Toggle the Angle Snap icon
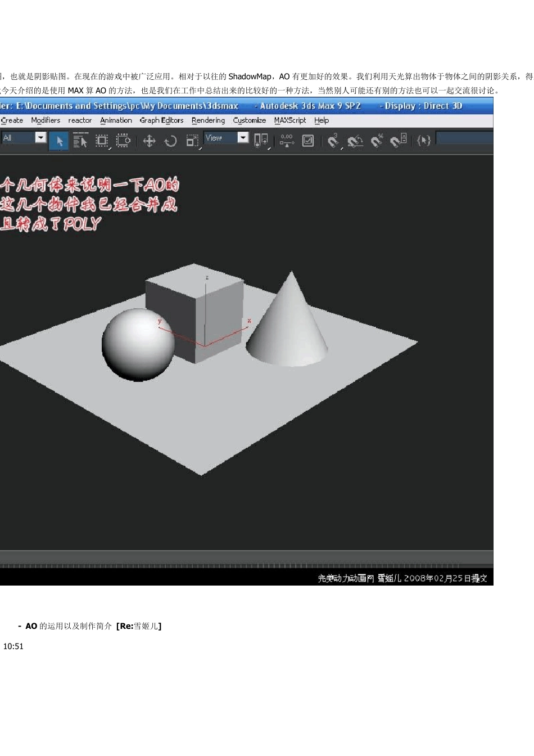534x756 pixels. point(355,141)
